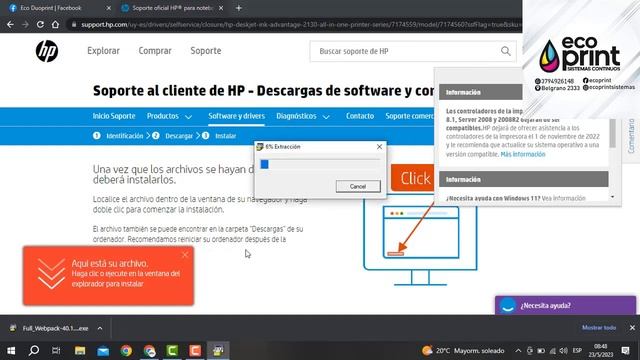Image resolution: width=640 pixels, height=360 pixels.
Task: Open the weather widget 20°C
Action: (464, 351)
